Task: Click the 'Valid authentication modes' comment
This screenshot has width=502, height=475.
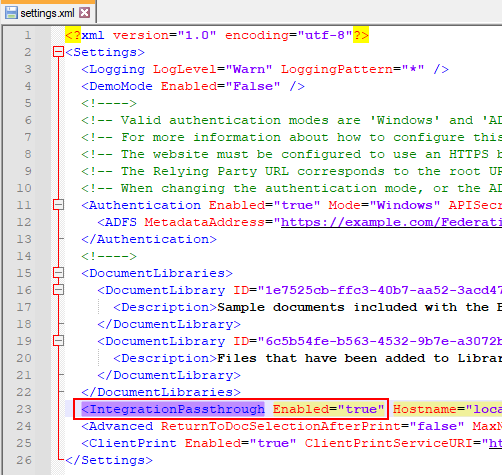Action: pos(291,120)
